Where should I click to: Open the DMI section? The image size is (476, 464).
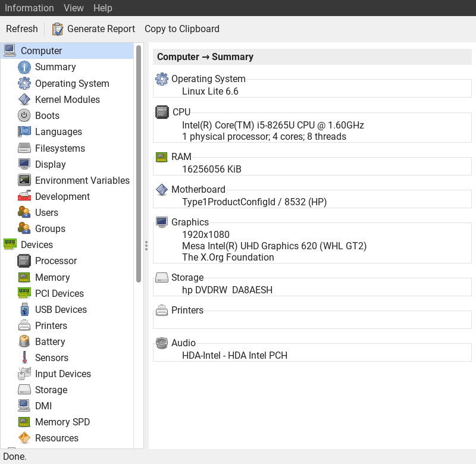click(44, 406)
